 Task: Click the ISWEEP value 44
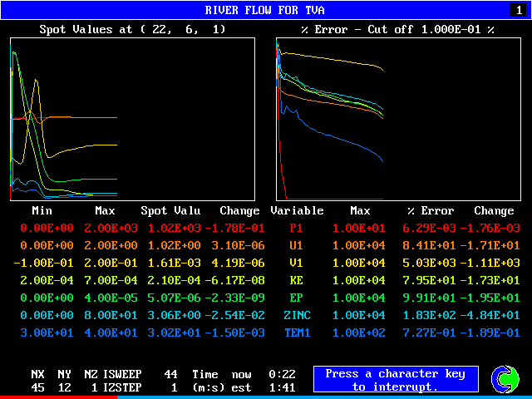click(x=170, y=374)
